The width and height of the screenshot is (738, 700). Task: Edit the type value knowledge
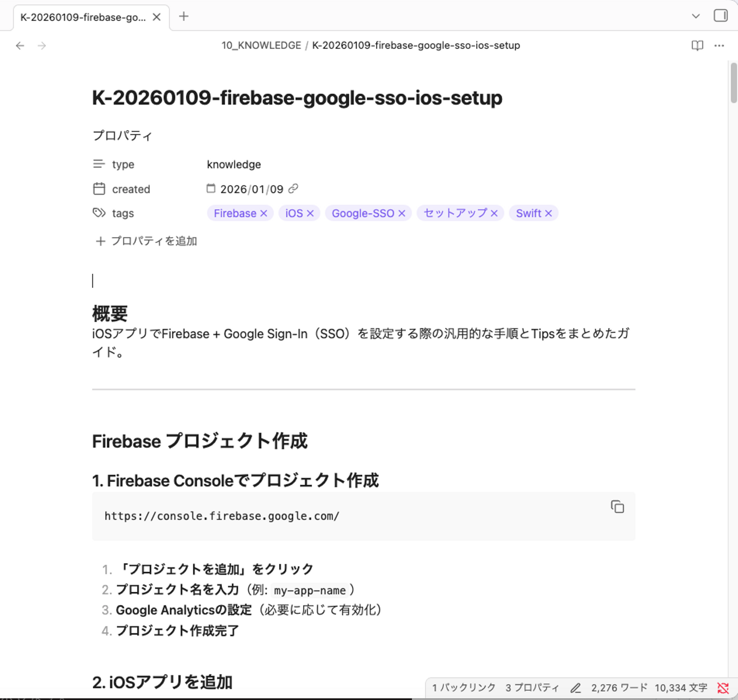point(234,164)
